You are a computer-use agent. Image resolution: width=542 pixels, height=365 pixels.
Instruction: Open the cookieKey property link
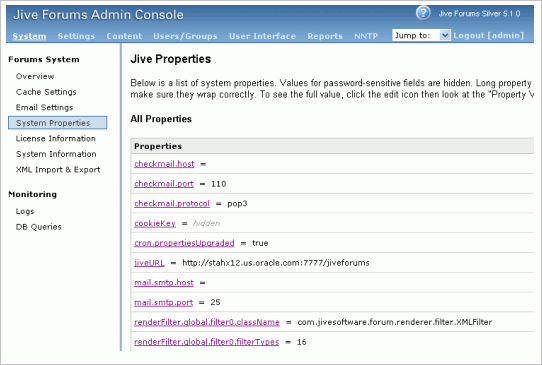155,223
